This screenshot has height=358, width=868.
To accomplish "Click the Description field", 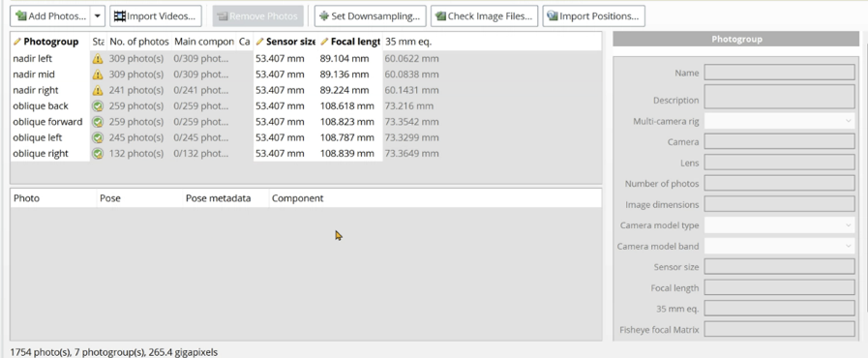I will click(x=779, y=97).
